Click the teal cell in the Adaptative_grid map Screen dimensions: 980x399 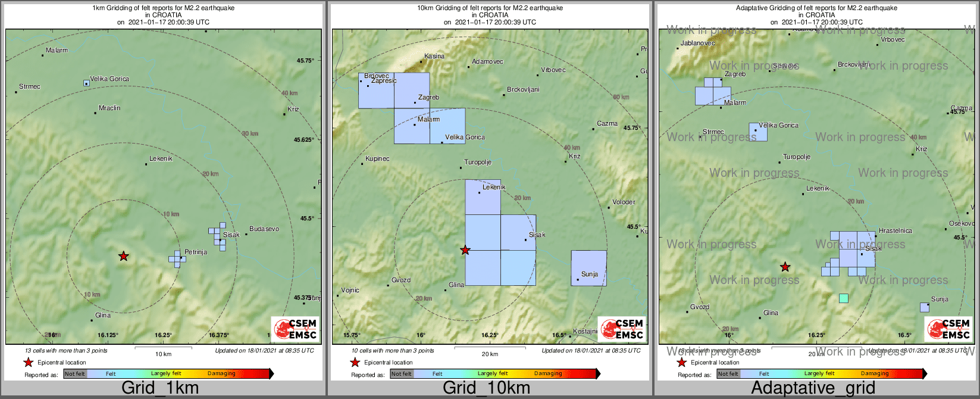click(844, 298)
